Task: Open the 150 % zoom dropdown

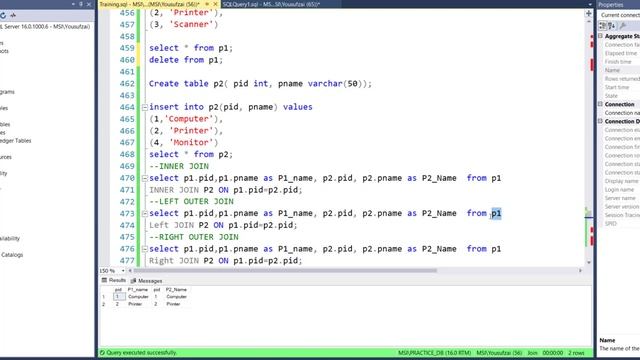Action: [x=122, y=271]
